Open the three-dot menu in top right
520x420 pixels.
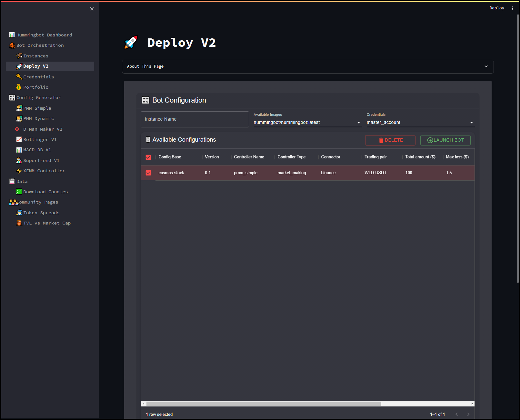point(512,8)
